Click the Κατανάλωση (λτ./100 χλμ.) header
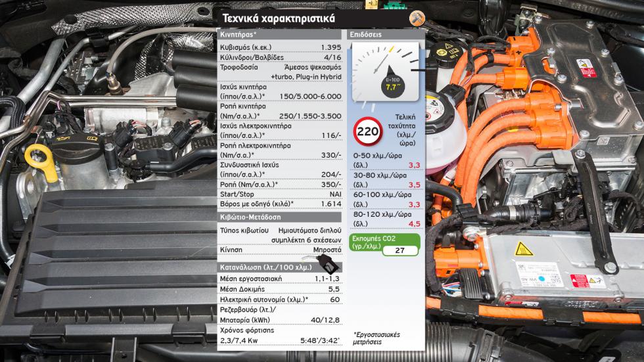The image size is (644, 362). tap(279, 267)
